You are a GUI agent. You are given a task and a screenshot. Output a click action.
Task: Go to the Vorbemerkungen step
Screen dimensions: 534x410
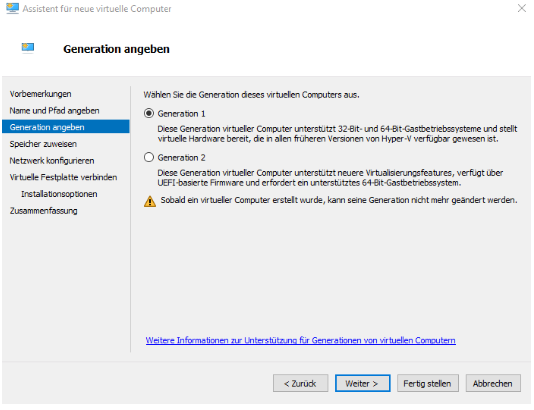(41, 94)
